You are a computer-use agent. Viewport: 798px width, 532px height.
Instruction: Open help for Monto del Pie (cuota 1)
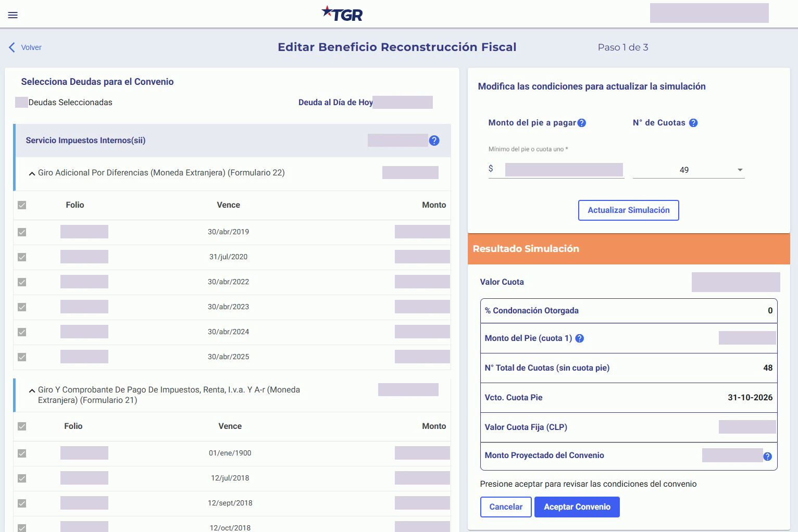pyautogui.click(x=580, y=338)
